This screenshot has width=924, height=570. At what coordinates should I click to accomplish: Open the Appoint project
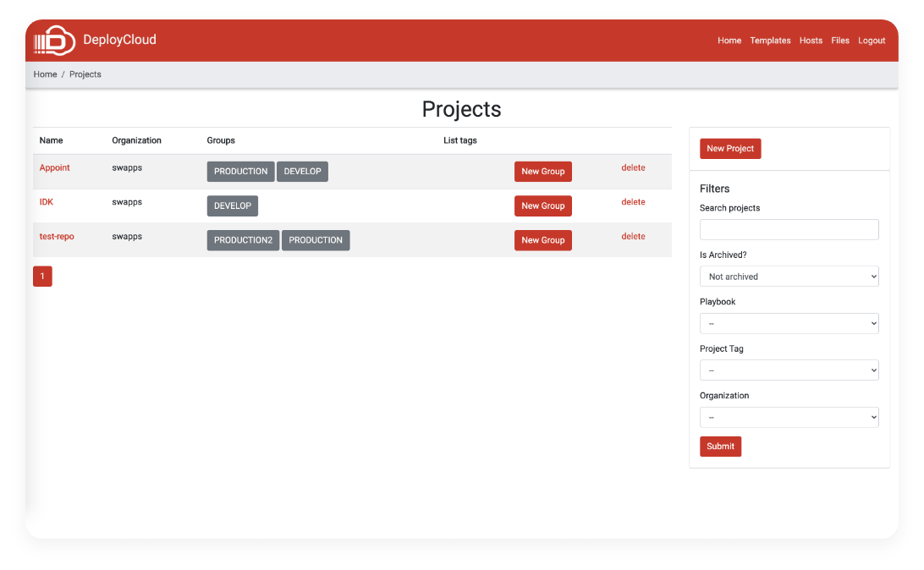(x=54, y=167)
